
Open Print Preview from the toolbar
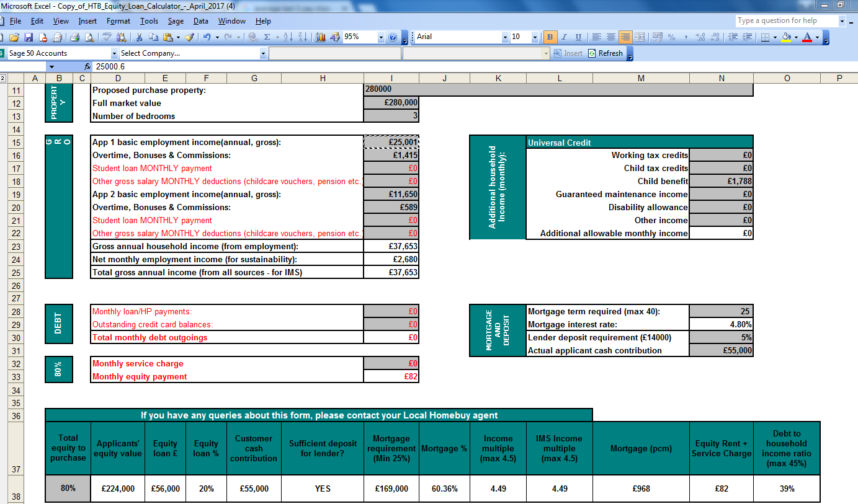pyautogui.click(x=89, y=37)
